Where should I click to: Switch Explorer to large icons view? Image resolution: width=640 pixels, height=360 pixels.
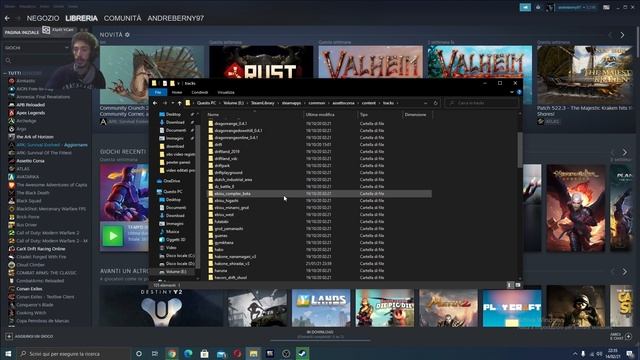(518, 285)
